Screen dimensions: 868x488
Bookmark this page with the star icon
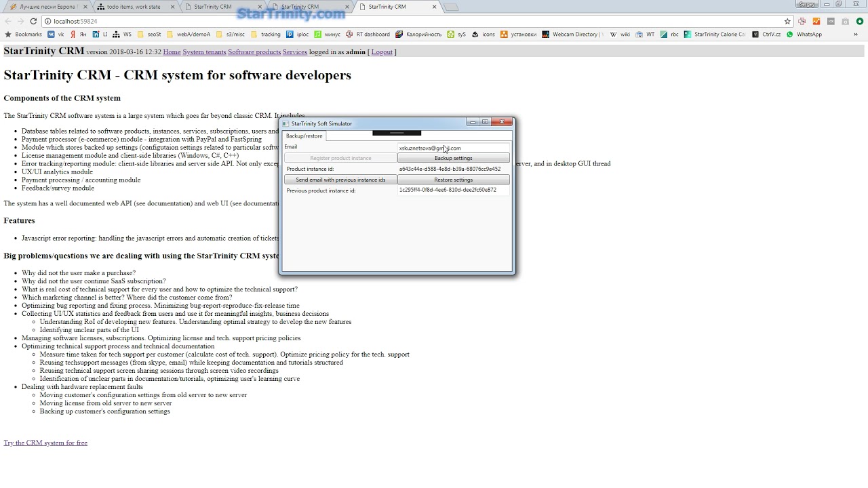coord(787,21)
